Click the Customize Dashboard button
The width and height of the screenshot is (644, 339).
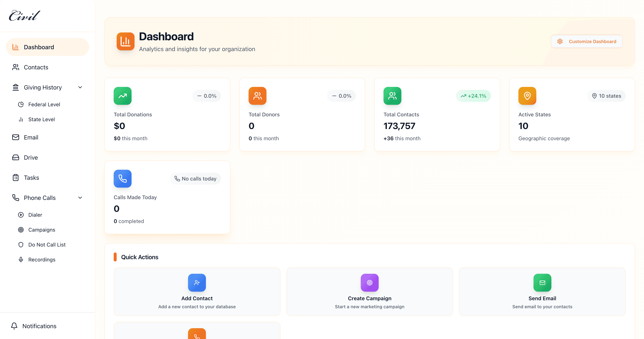(586, 42)
